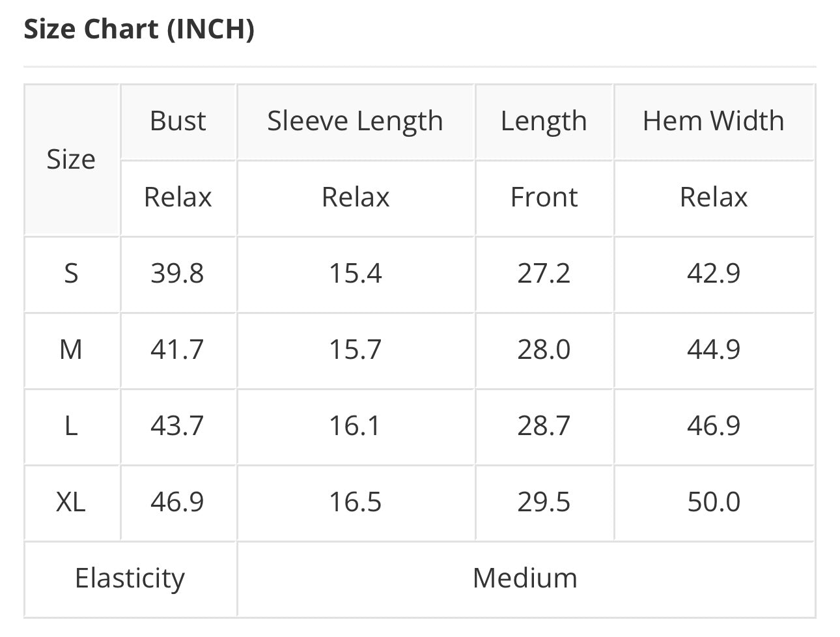Click the Elasticity row label
The height and width of the screenshot is (637, 840).
pyautogui.click(x=130, y=578)
